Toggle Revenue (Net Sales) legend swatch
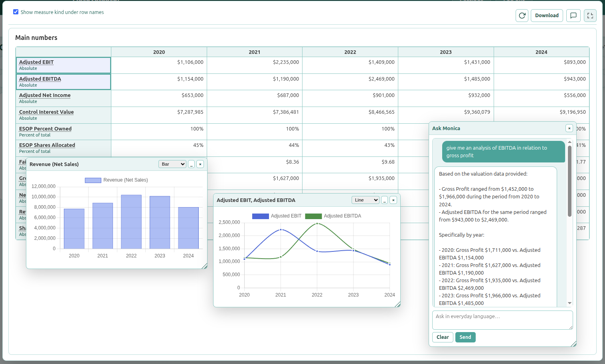605x364 pixels. click(x=93, y=180)
